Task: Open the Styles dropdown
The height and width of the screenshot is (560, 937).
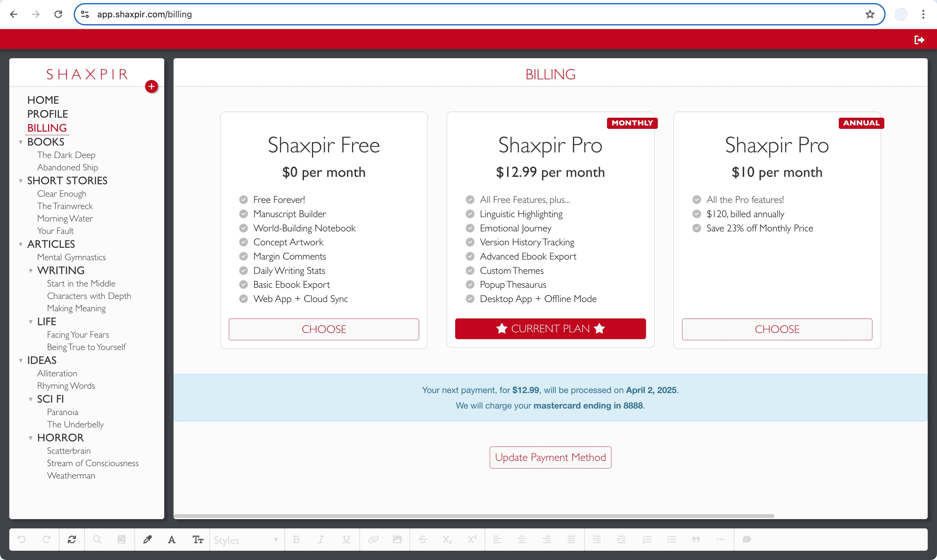Action: 246,540
